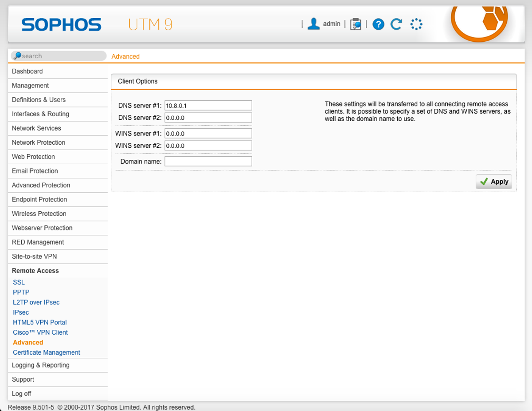The height and width of the screenshot is (411, 532).
Task: Focus the Domain name input field
Action: [x=208, y=162]
